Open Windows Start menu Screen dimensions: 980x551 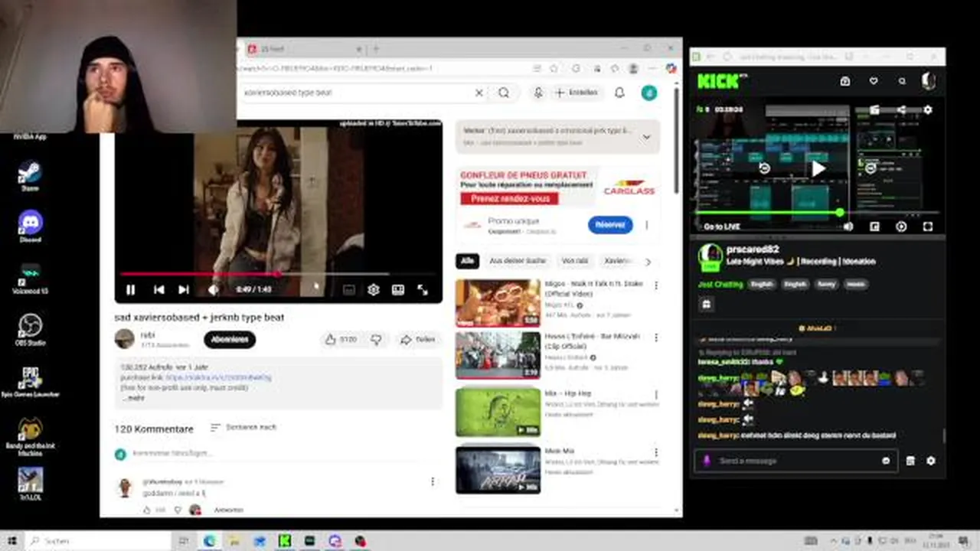(x=12, y=541)
